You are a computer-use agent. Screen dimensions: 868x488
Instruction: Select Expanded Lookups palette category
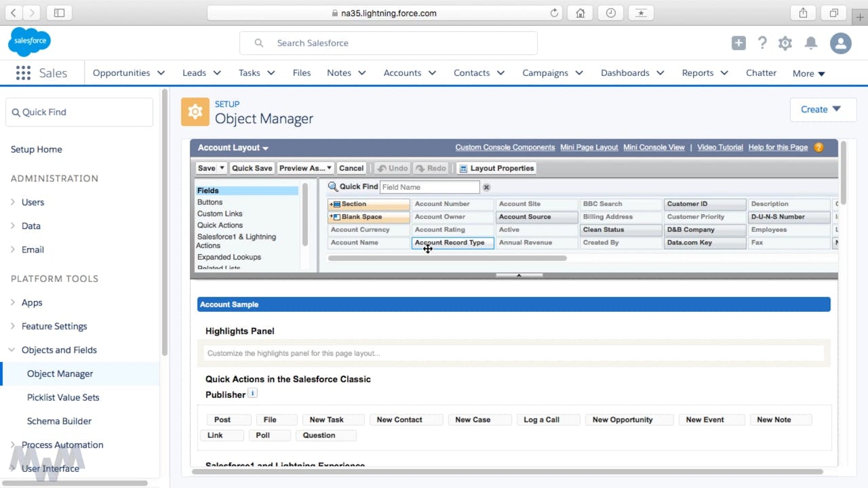point(229,257)
